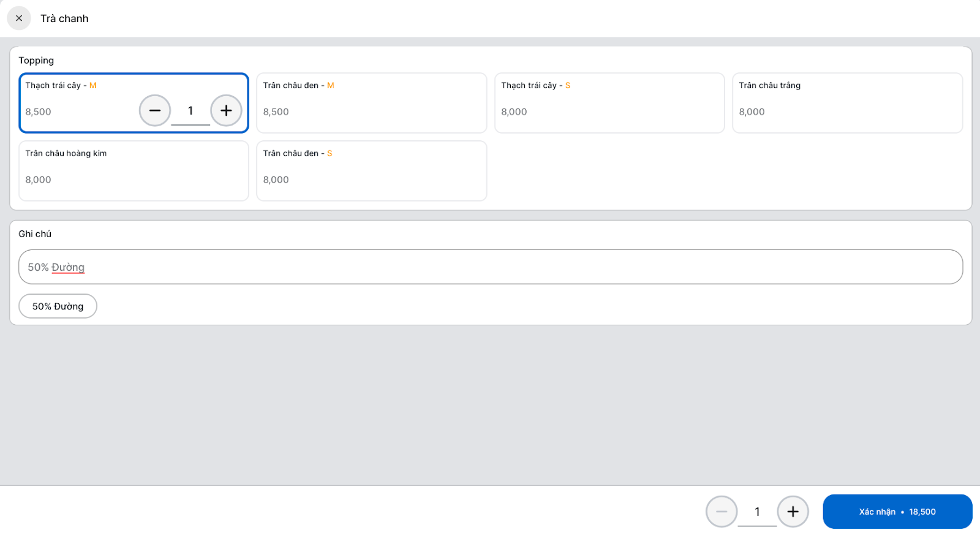980x538 pixels.
Task: Click the Ghi chú section label
Action: [35, 234]
